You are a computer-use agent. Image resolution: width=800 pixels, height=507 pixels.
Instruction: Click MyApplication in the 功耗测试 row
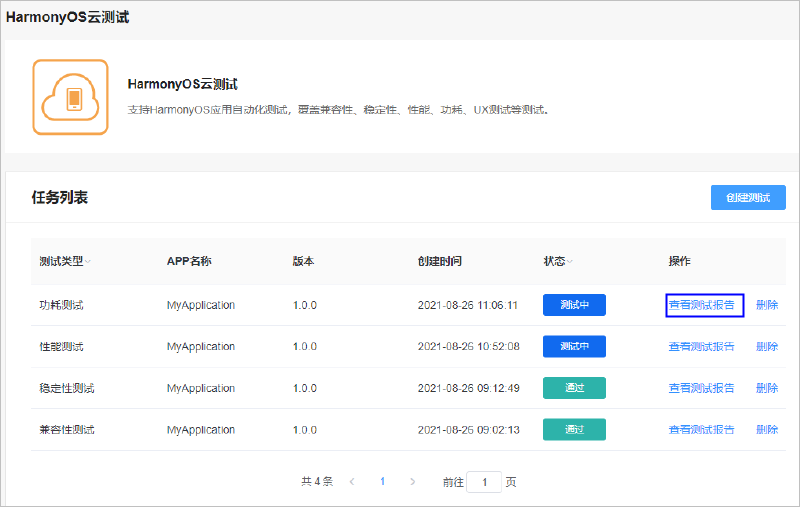201,305
